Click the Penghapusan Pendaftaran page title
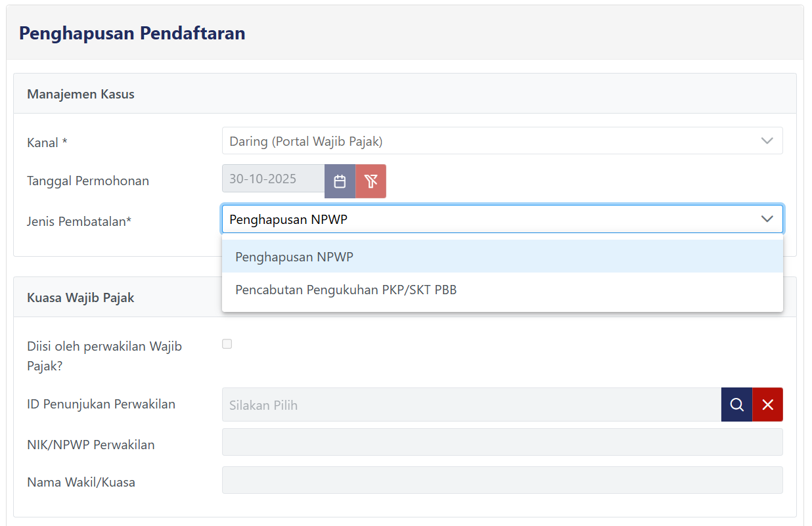Screen dimensions: 812x526 point(132,33)
